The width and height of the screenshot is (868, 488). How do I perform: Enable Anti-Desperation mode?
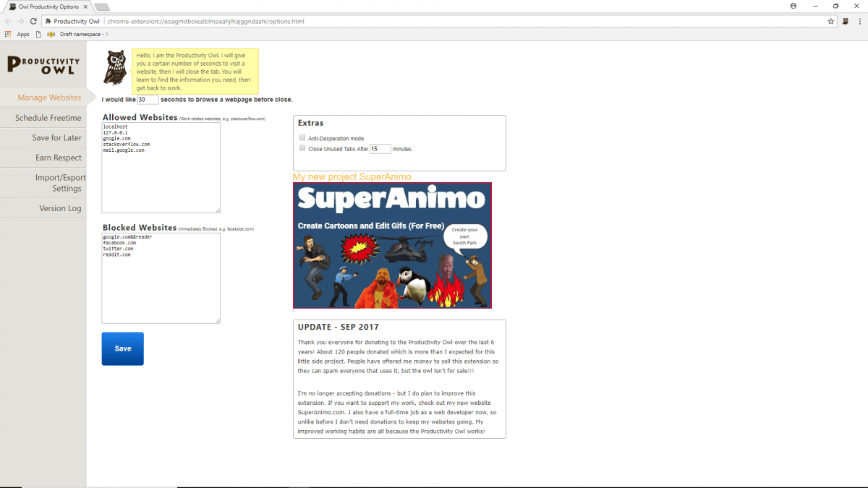(x=302, y=137)
